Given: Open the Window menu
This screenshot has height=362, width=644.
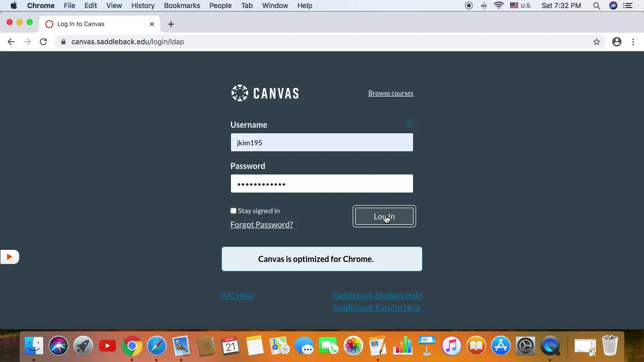Looking at the screenshot, I should coord(275,6).
